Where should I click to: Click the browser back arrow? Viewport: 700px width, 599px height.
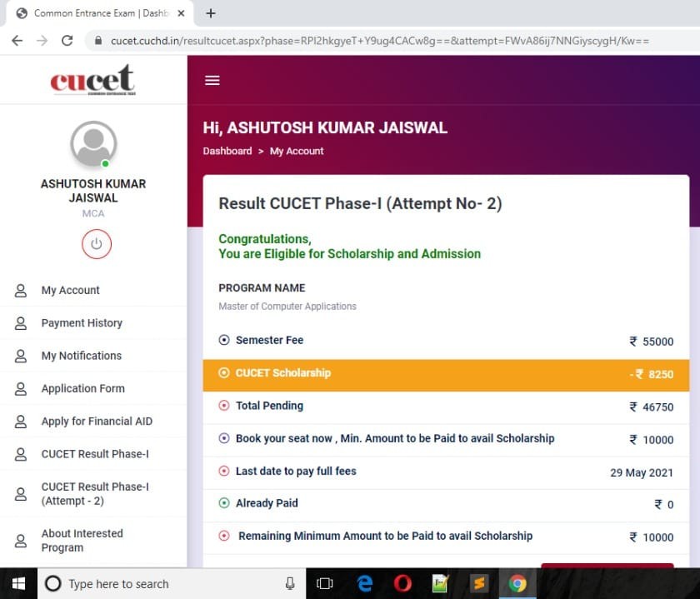tap(17, 41)
